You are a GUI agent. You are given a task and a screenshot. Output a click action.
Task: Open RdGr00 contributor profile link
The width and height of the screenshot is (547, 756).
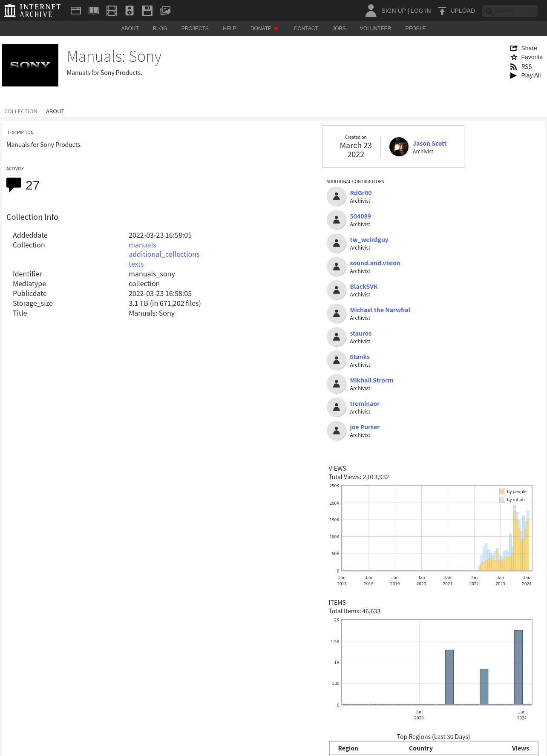click(x=361, y=193)
